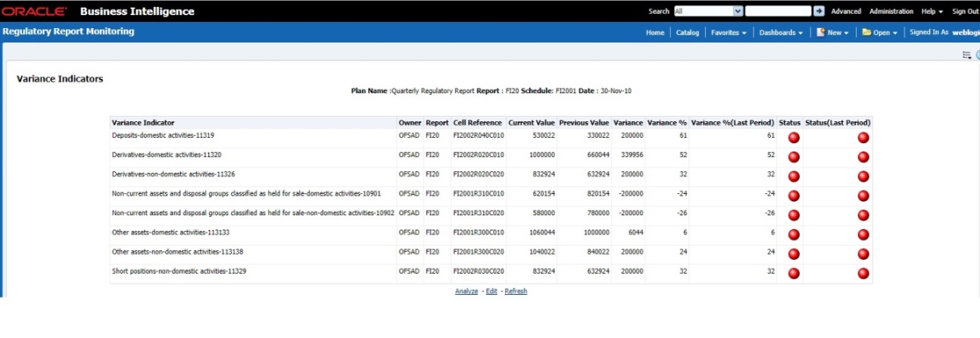Viewport: 980px width, 338px height.
Task: Click the Regulatory Report Monitoring dashboard title
Action: point(68,32)
